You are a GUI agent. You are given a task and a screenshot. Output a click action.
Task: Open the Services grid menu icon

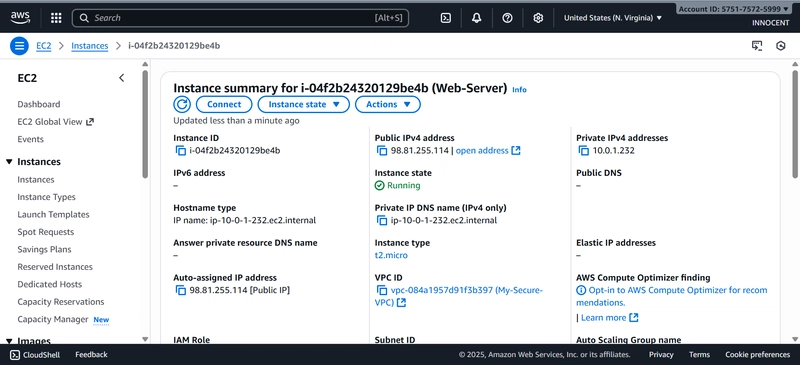coord(56,18)
